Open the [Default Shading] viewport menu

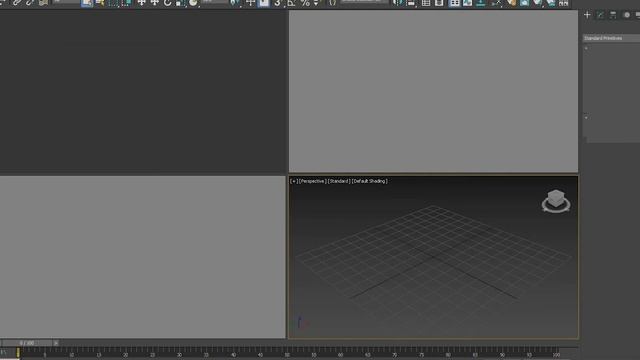click(x=370, y=181)
